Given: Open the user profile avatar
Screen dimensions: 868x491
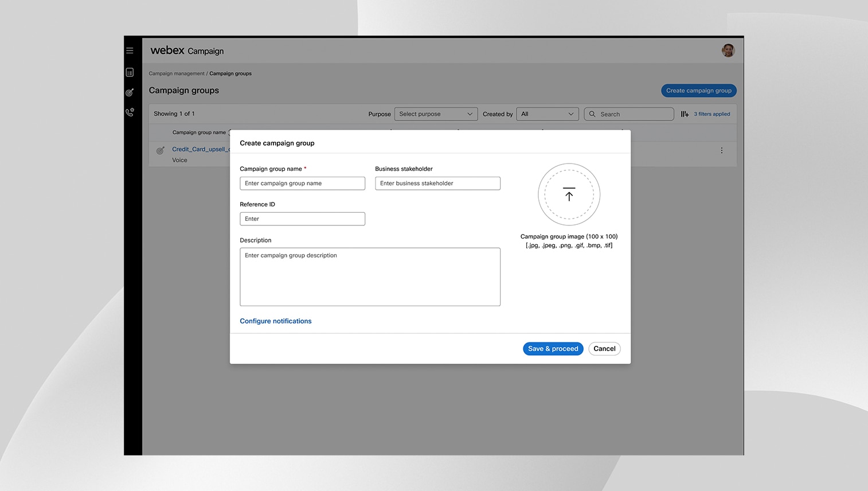Looking at the screenshot, I should pyautogui.click(x=728, y=50).
